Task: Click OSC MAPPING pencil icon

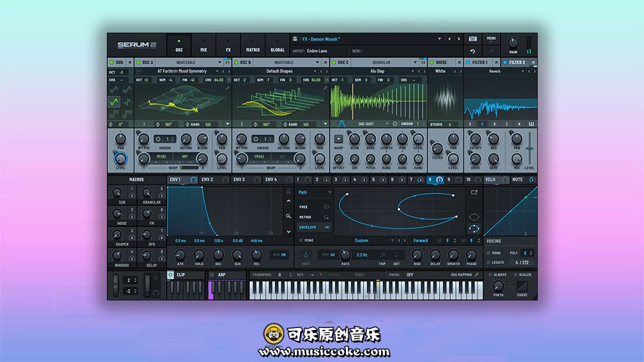Action: coord(477,275)
